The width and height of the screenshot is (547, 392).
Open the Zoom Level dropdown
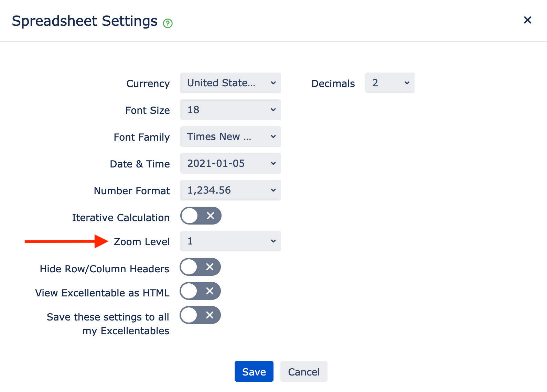click(x=230, y=241)
